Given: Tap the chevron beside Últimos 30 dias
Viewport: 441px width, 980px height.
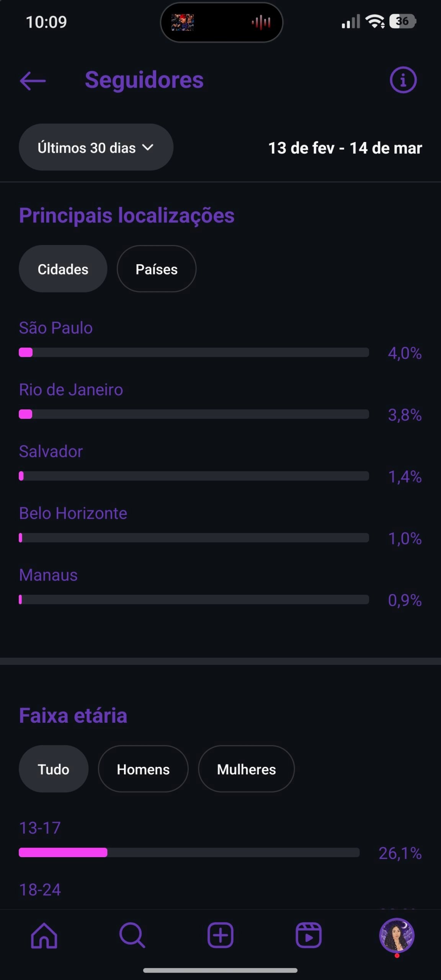Looking at the screenshot, I should tap(148, 147).
